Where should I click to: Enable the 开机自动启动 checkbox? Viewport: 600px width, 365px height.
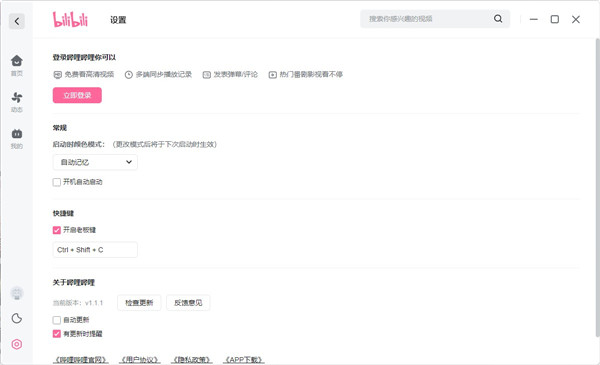57,182
